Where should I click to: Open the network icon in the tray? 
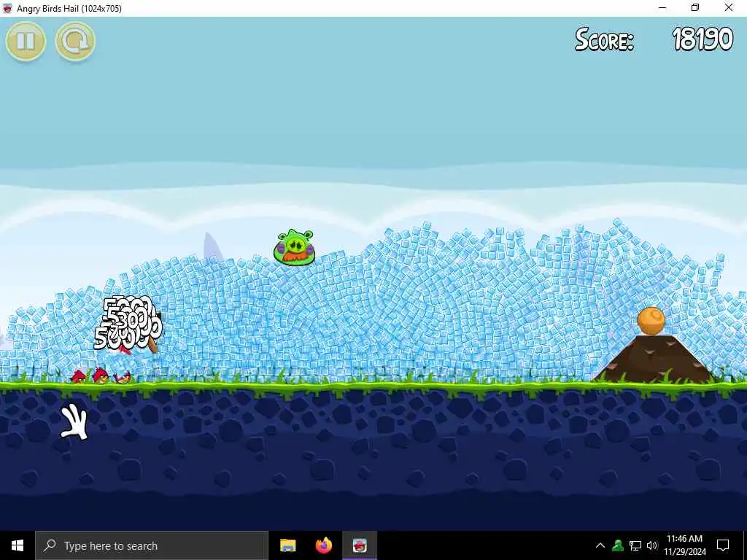[635, 545]
